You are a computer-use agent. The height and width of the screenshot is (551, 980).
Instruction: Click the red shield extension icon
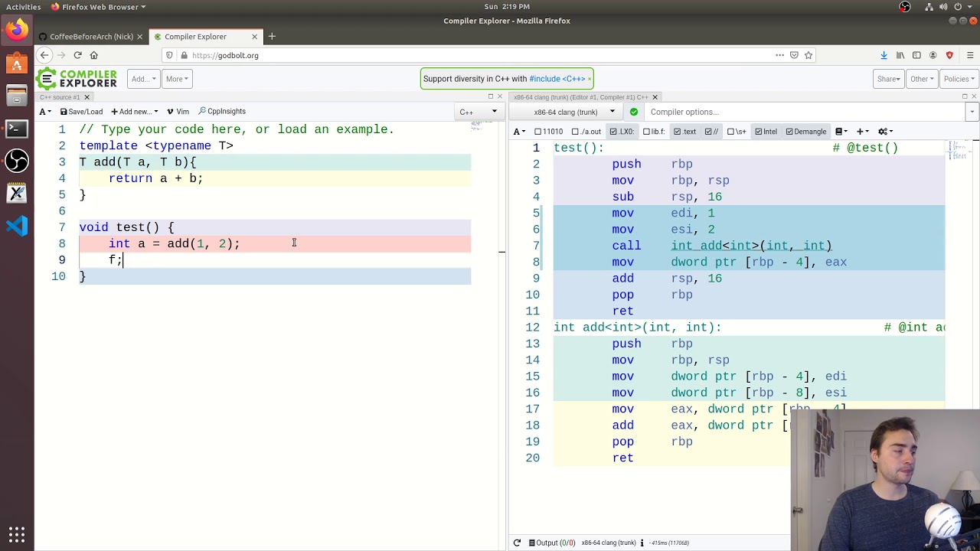949,55
